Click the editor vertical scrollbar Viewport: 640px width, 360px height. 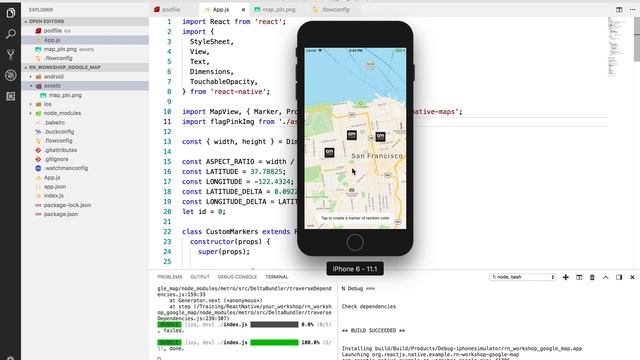point(637,39)
